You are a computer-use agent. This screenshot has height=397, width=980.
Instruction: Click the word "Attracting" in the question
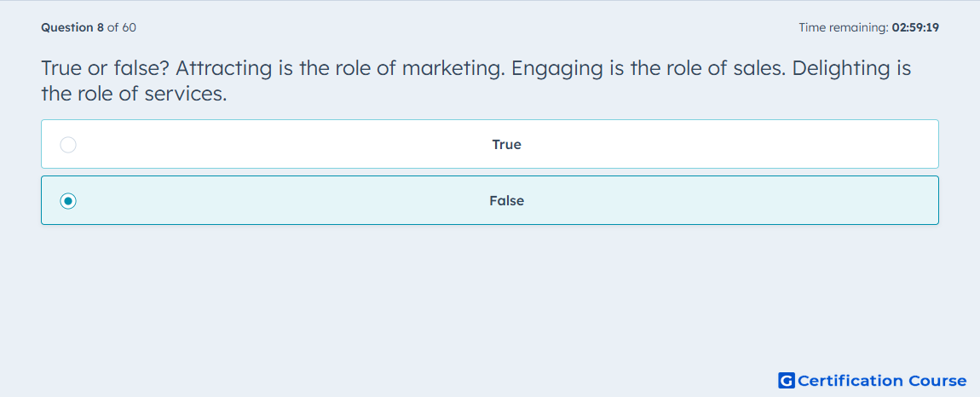coord(224,68)
